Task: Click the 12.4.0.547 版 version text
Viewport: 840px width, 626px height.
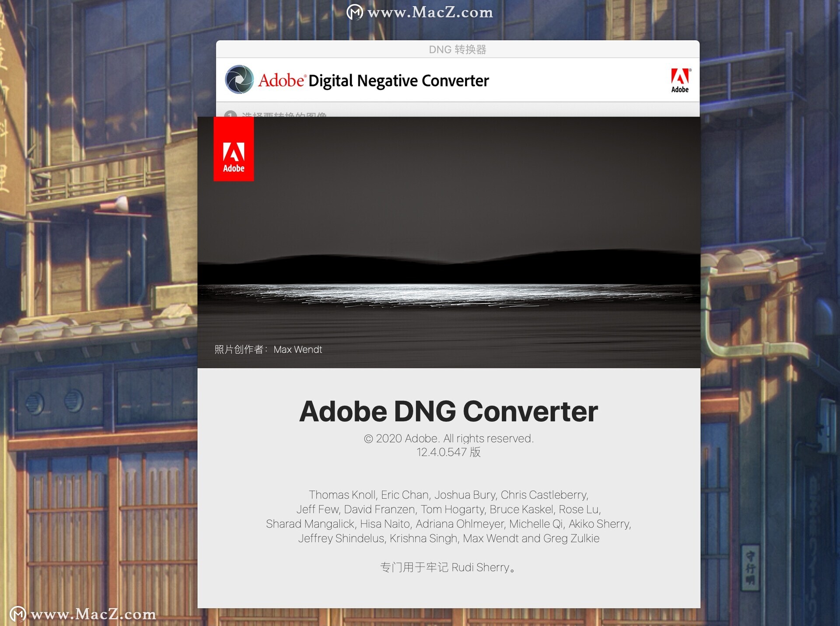Action: pyautogui.click(x=449, y=452)
